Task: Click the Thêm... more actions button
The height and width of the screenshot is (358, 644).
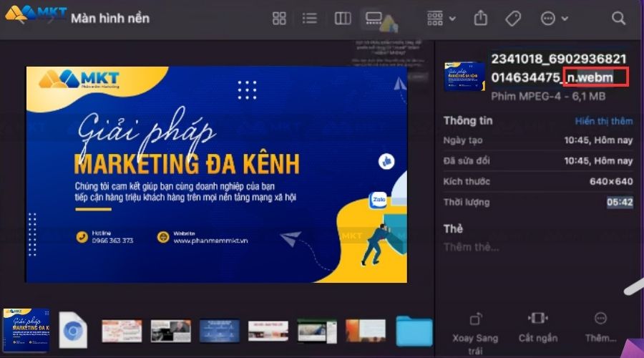Action: click(600, 328)
